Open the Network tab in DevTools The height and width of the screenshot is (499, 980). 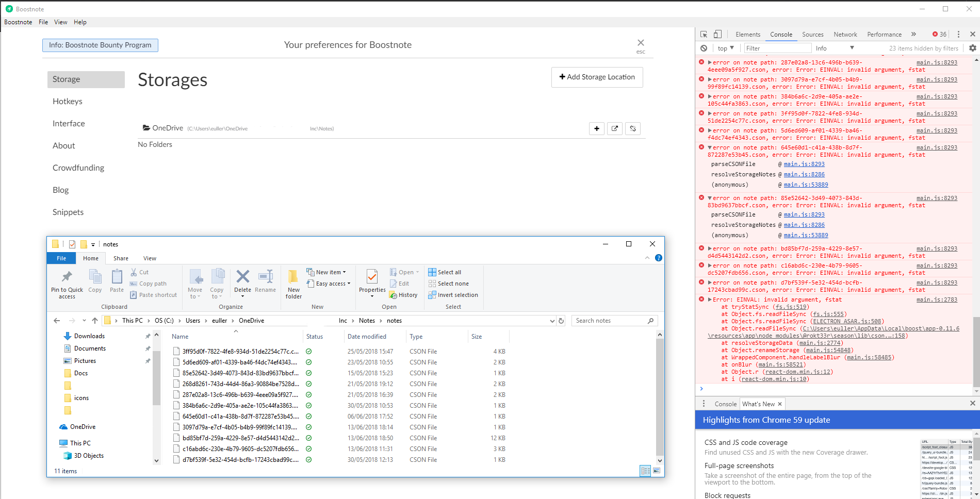(x=845, y=35)
